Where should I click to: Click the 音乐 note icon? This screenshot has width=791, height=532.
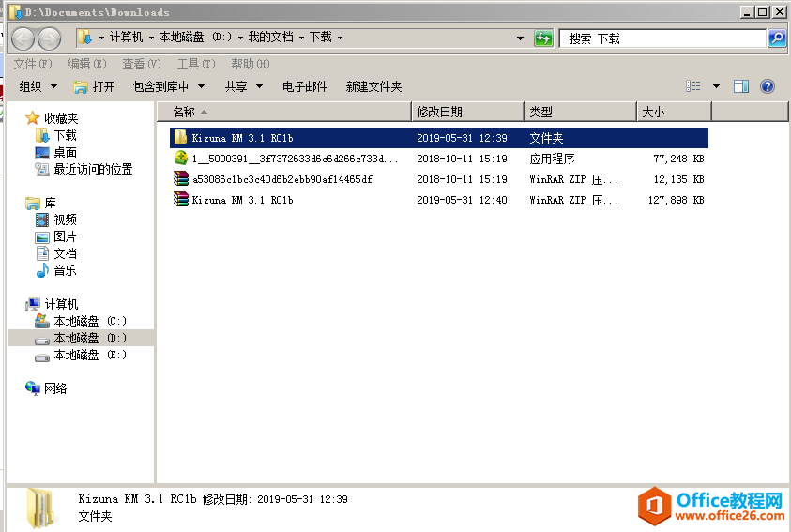tap(42, 270)
